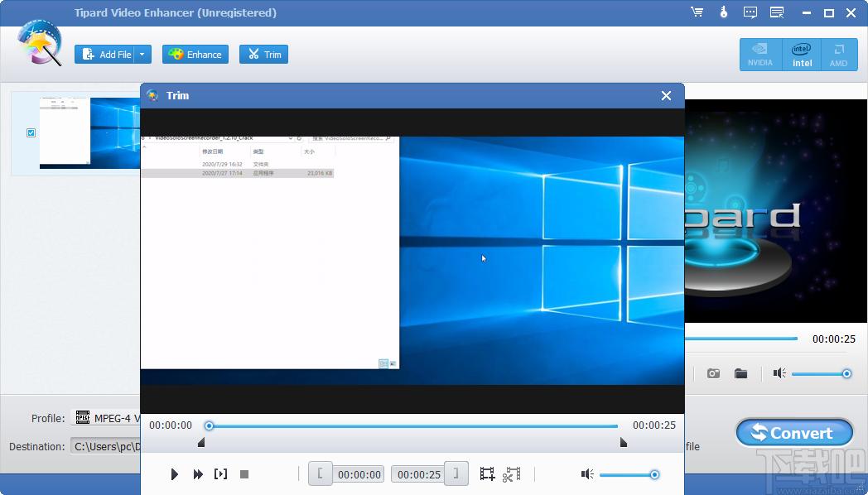Click the Trim toolbar button
The width and height of the screenshot is (868, 495).
tap(263, 54)
